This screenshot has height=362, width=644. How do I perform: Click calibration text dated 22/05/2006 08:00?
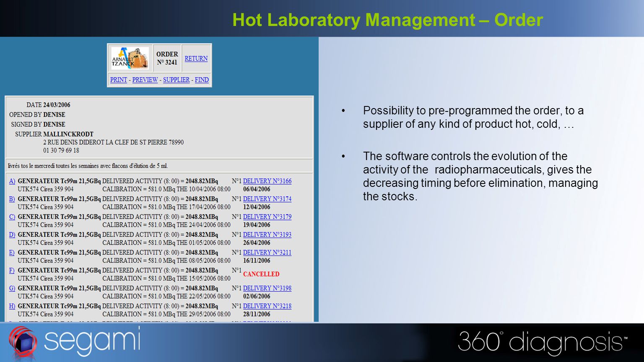(166, 296)
